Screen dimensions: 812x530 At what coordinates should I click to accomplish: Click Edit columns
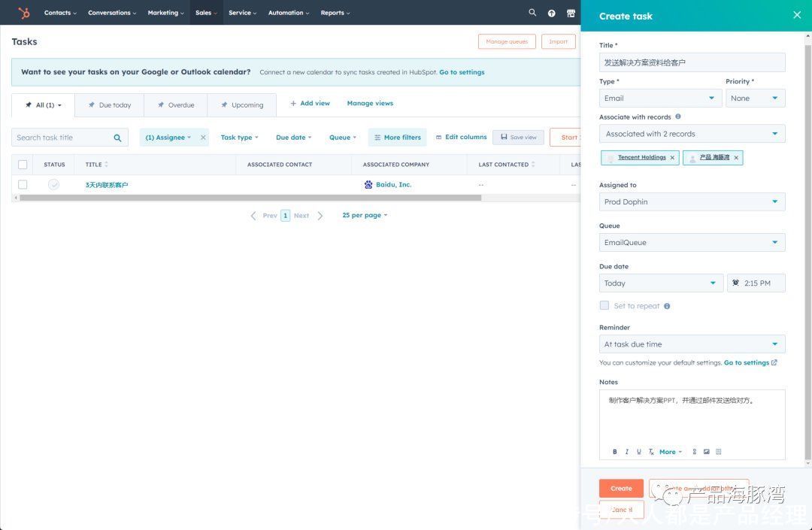click(462, 137)
